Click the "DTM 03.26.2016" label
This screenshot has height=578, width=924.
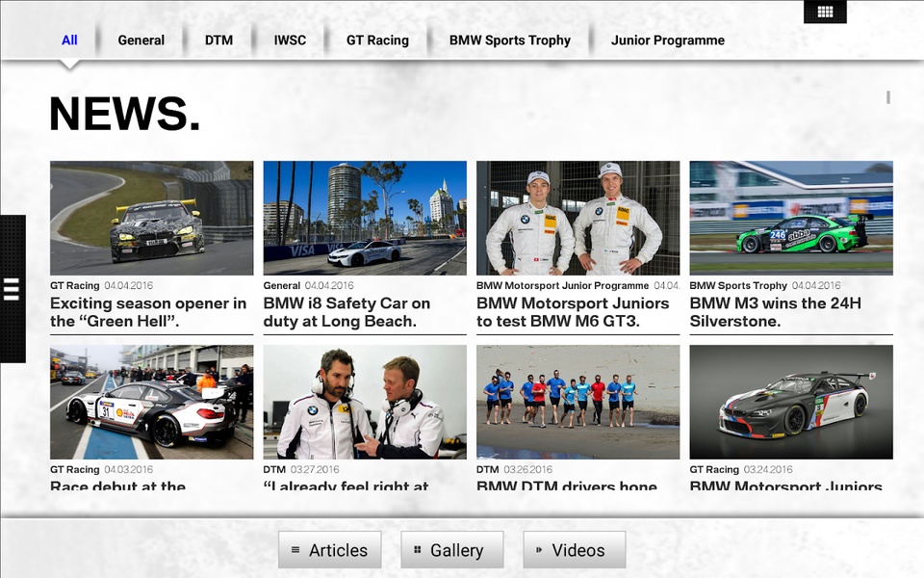(514, 469)
